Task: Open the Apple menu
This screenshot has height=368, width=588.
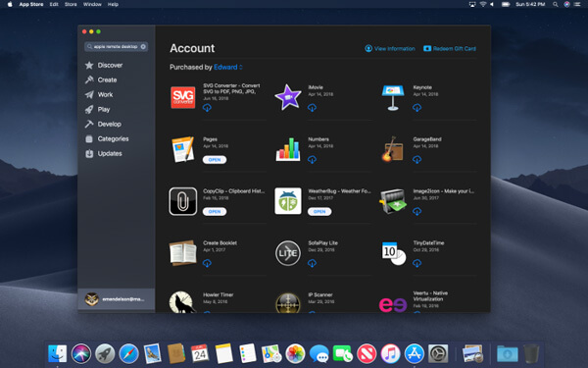Action: click(x=10, y=4)
